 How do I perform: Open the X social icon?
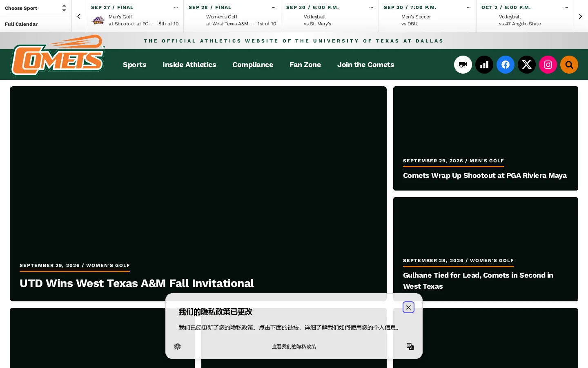click(x=527, y=65)
